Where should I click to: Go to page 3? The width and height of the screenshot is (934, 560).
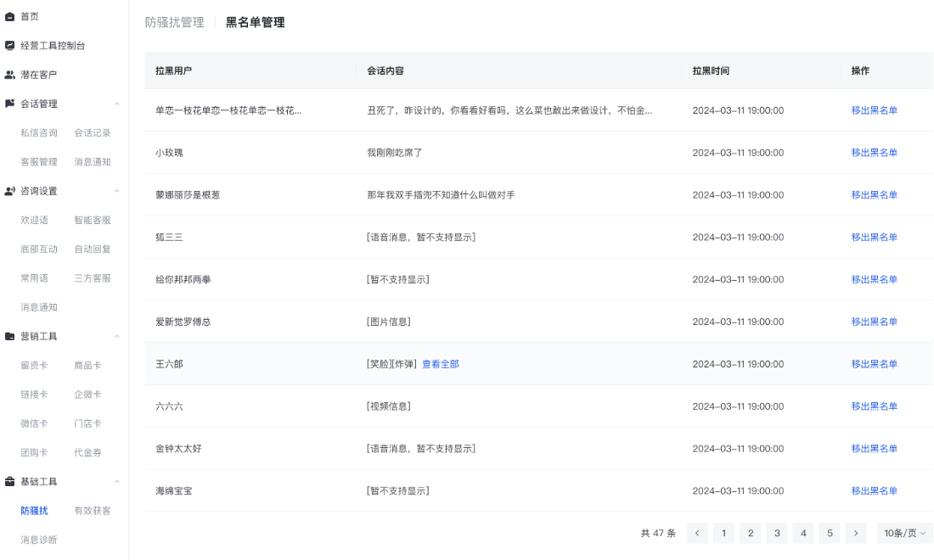pyautogui.click(x=777, y=533)
